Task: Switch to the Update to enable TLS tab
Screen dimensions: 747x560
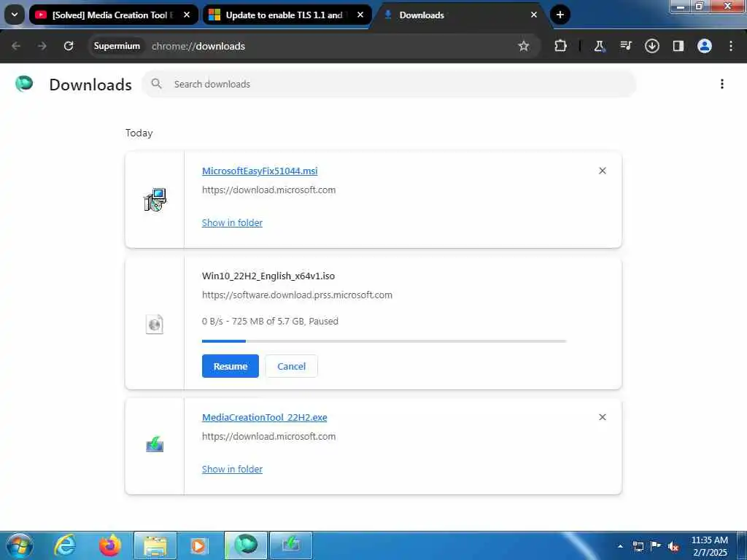Action: coord(287,15)
